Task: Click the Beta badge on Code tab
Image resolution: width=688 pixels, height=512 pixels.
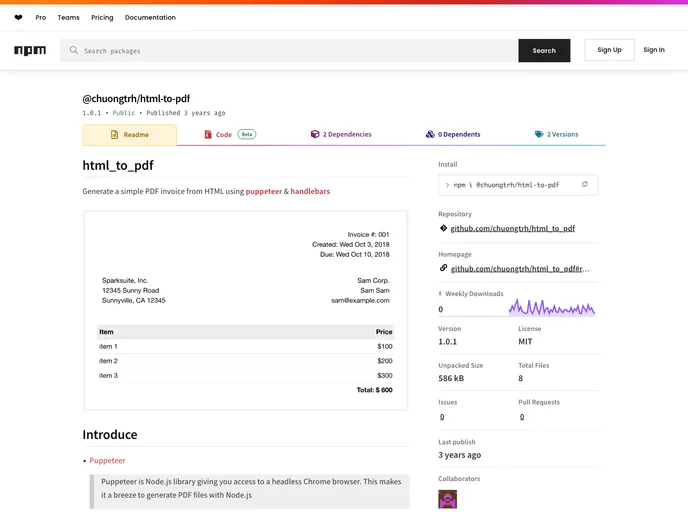Action: click(x=247, y=134)
